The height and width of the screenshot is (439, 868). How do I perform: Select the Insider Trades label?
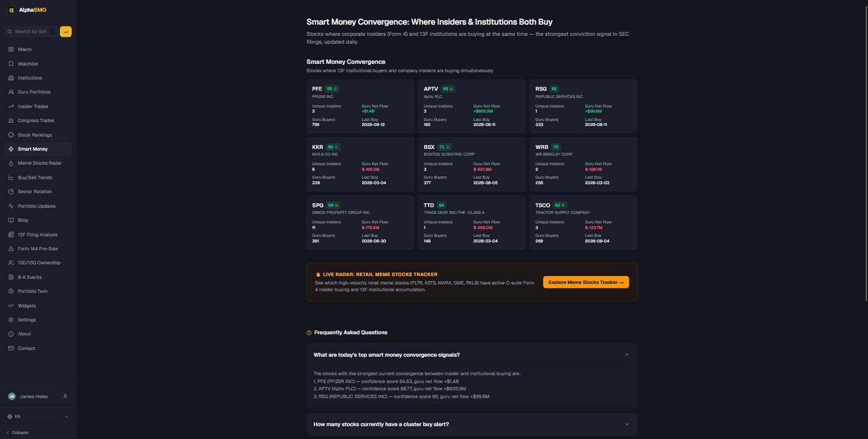tap(33, 106)
